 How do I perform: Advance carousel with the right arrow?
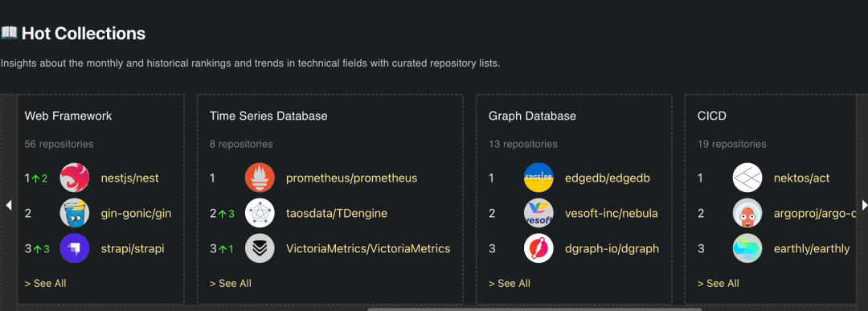[864, 205]
